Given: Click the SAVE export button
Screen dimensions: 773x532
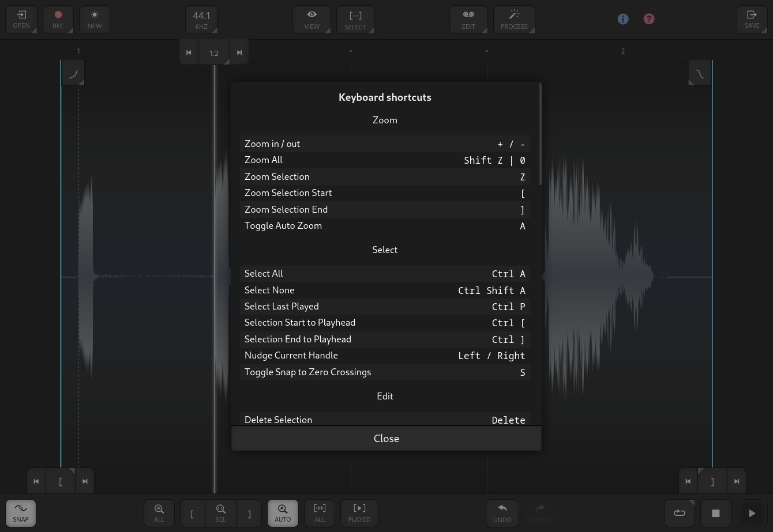Looking at the screenshot, I should point(752,20).
